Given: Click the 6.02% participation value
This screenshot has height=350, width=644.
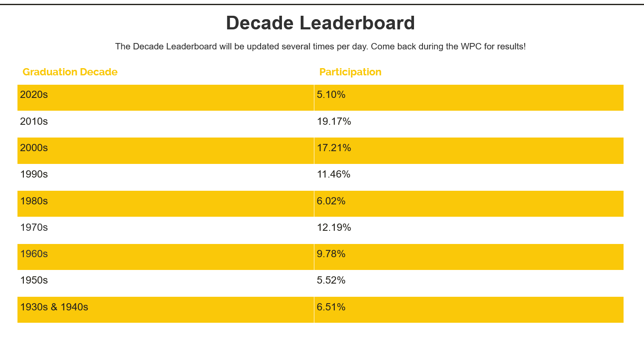Looking at the screenshot, I should tap(331, 201).
